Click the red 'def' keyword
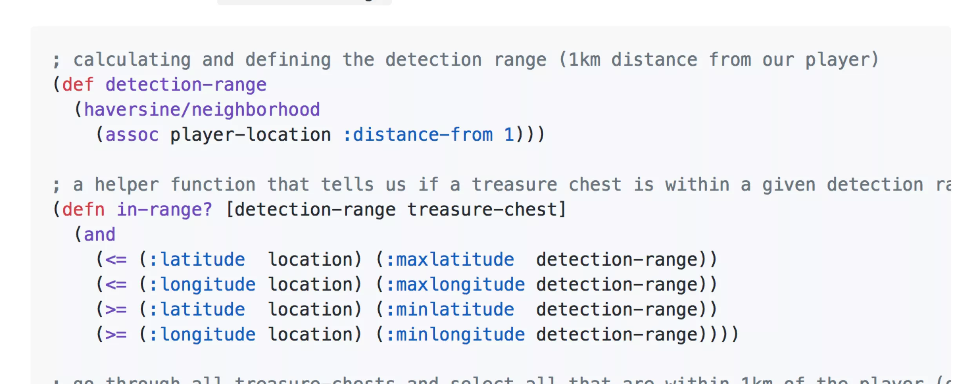This screenshot has width=980, height=384. 78,85
